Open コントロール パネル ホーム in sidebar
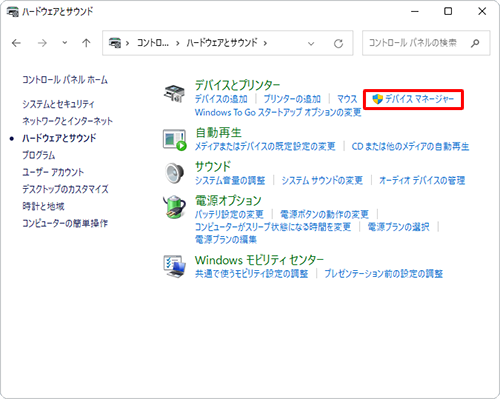This screenshot has width=500, height=399. coord(65,80)
